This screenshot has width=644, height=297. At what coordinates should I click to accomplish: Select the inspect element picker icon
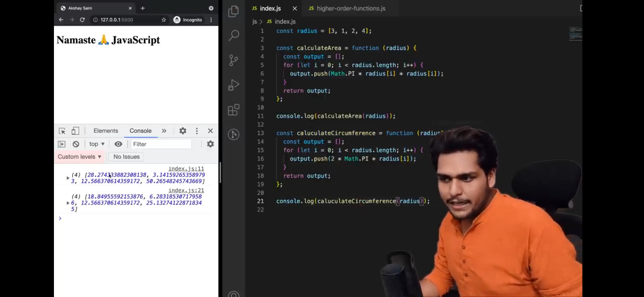(62, 131)
